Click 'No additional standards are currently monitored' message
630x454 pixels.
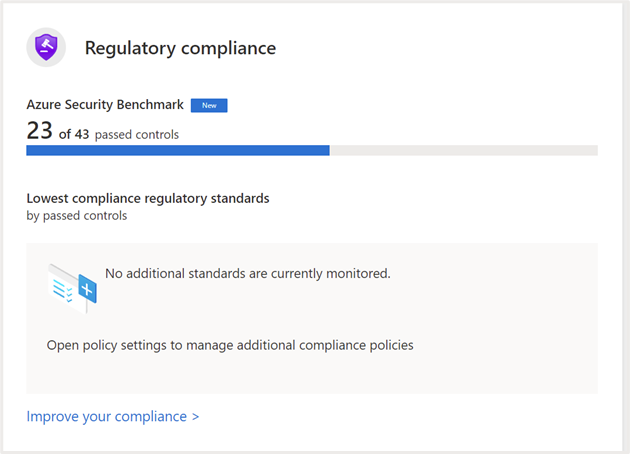[x=247, y=272]
